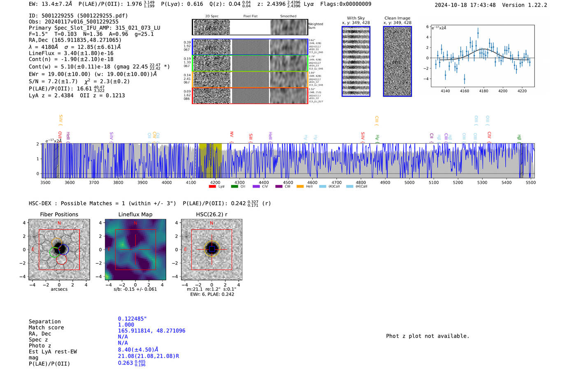576x392 pixels.
Task: Click the CIV legend swatch under the spectrum
Action: tap(256, 186)
